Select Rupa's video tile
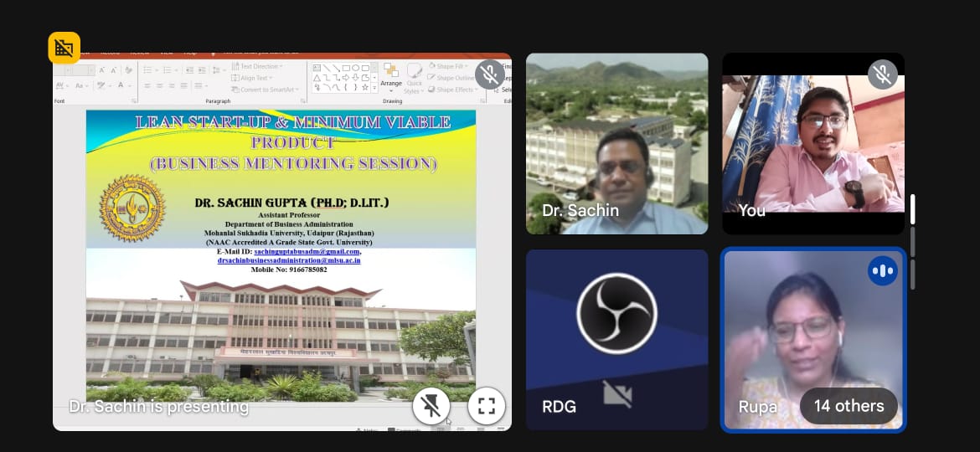 click(x=814, y=340)
